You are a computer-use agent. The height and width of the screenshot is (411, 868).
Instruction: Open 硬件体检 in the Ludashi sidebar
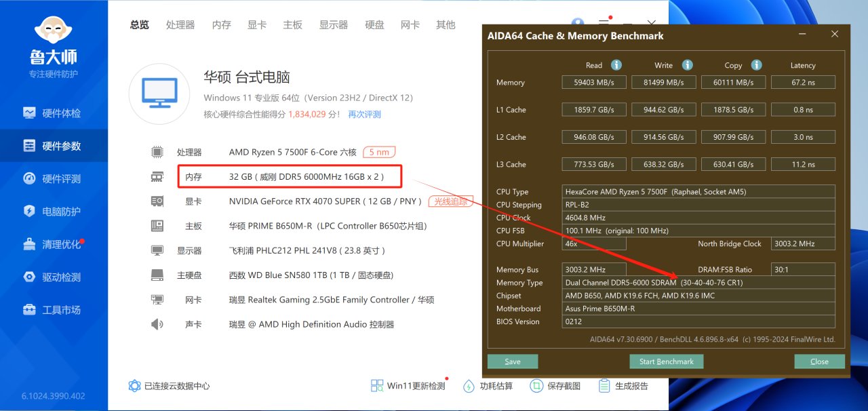(x=54, y=113)
